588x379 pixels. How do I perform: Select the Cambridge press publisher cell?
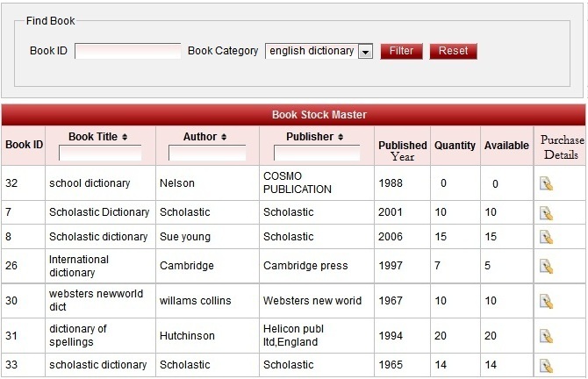305,266
